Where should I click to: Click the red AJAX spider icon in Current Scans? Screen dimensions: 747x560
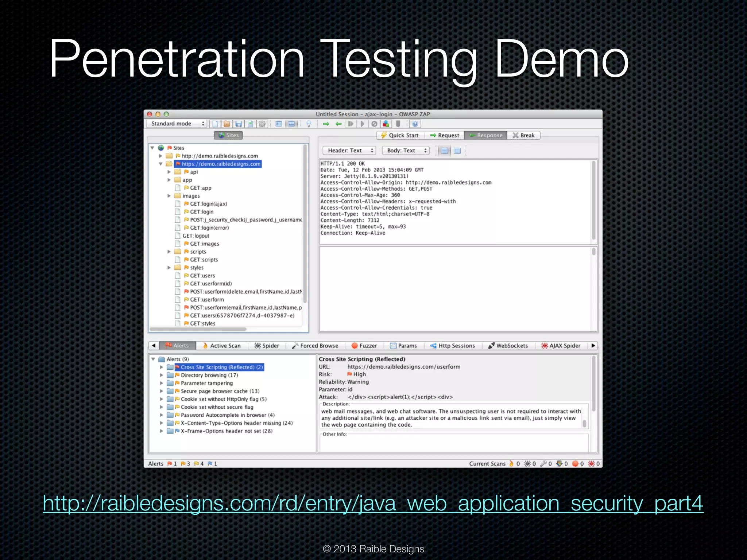[x=591, y=463]
